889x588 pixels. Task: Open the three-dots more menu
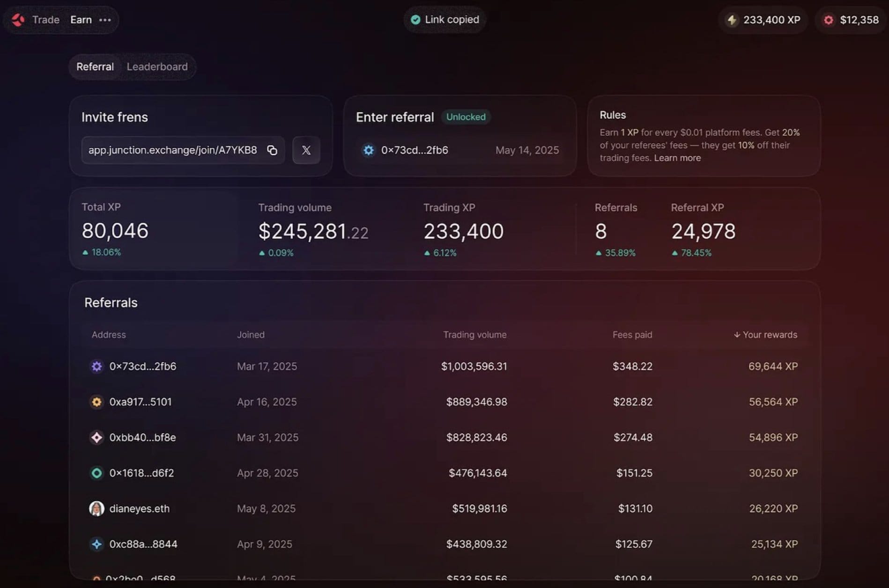click(105, 20)
